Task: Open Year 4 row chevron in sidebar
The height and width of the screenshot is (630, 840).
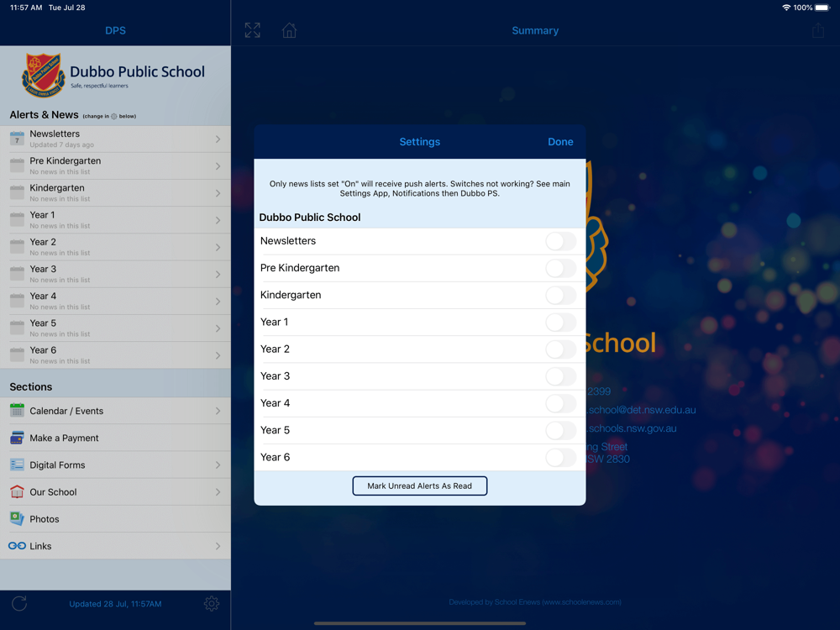Action: [x=218, y=301]
